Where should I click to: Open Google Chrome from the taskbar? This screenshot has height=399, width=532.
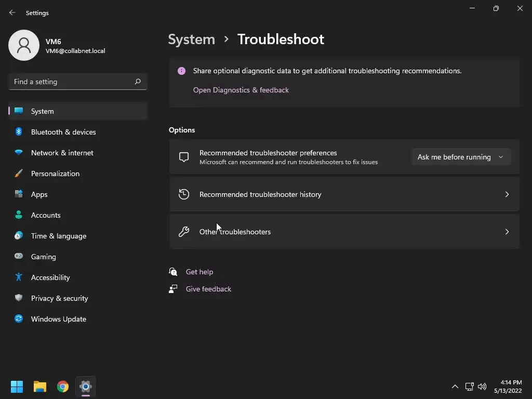[63, 387]
